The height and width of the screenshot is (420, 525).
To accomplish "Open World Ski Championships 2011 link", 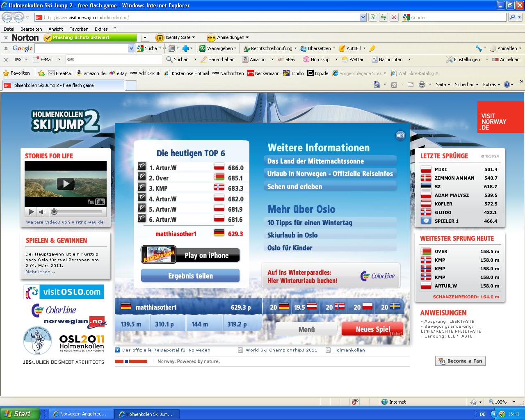I will click(x=281, y=350).
